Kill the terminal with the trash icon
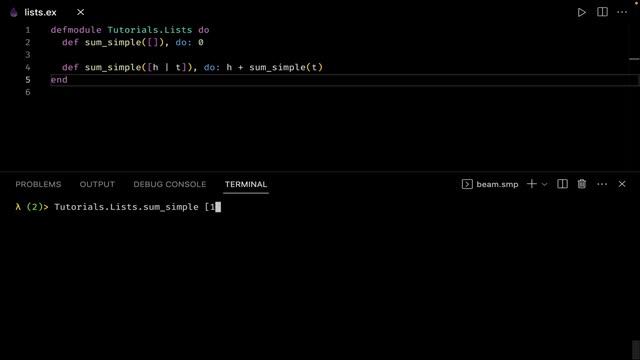Screen dimensions: 640x360 click(x=582, y=184)
